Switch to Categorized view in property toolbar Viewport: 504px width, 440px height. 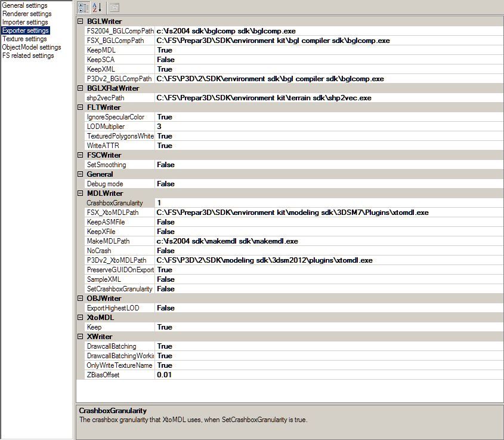pos(84,7)
